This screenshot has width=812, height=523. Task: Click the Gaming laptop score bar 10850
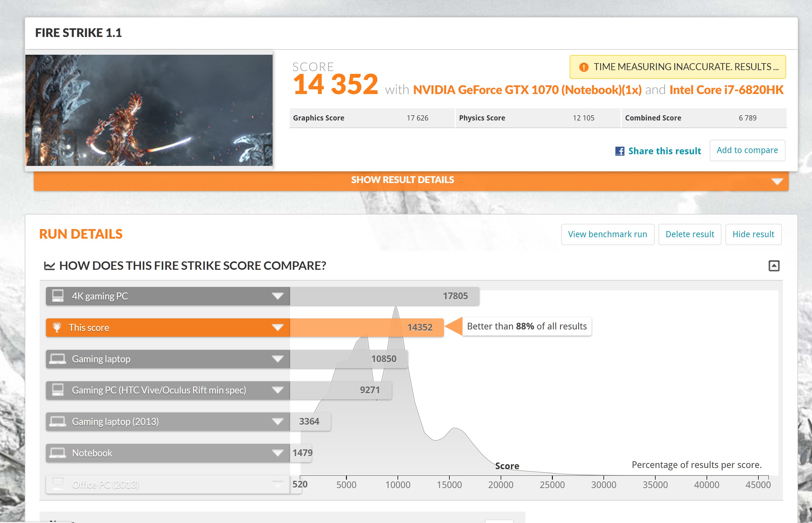[349, 359]
